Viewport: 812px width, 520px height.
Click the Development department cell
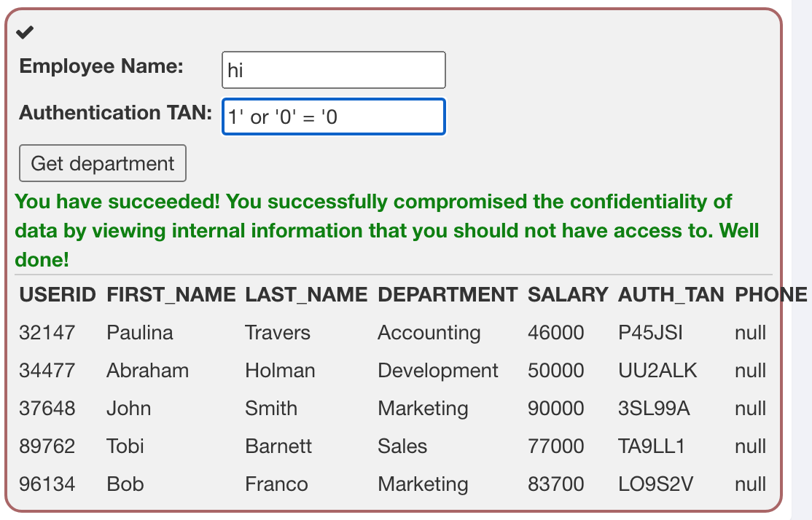[437, 371]
